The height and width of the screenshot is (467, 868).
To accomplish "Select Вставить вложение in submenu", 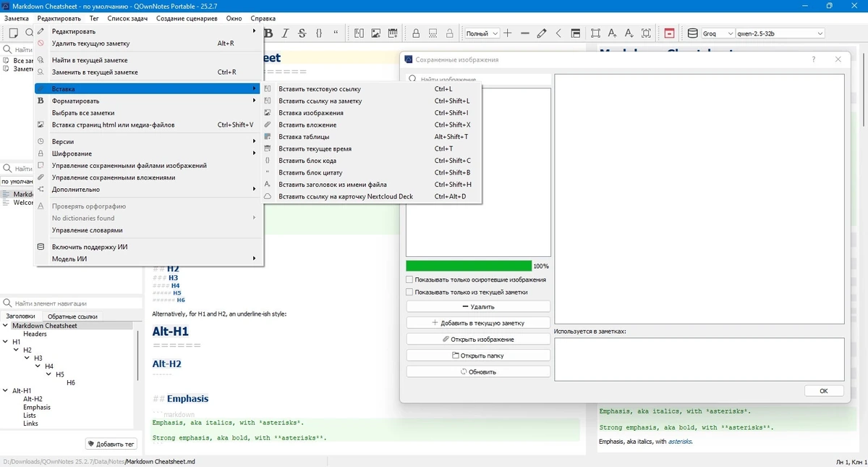I will pyautogui.click(x=373, y=125).
